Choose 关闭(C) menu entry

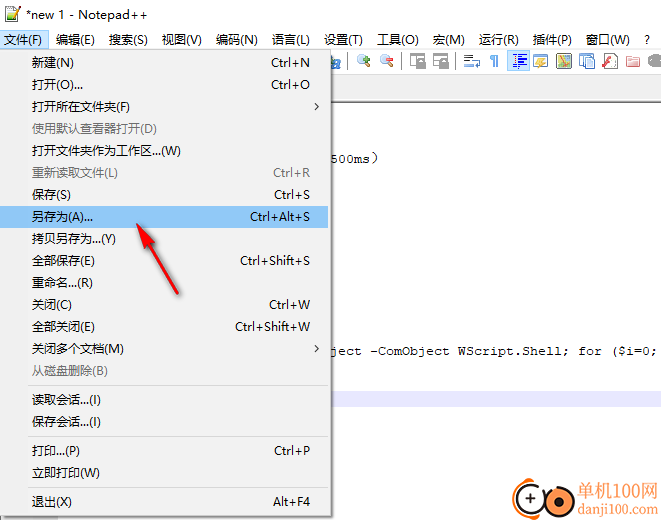[164, 305]
